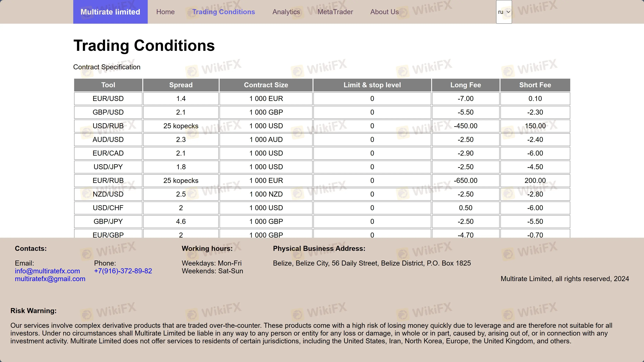The height and width of the screenshot is (362, 644).
Task: Click the Short Fee column header
Action: pos(535,85)
